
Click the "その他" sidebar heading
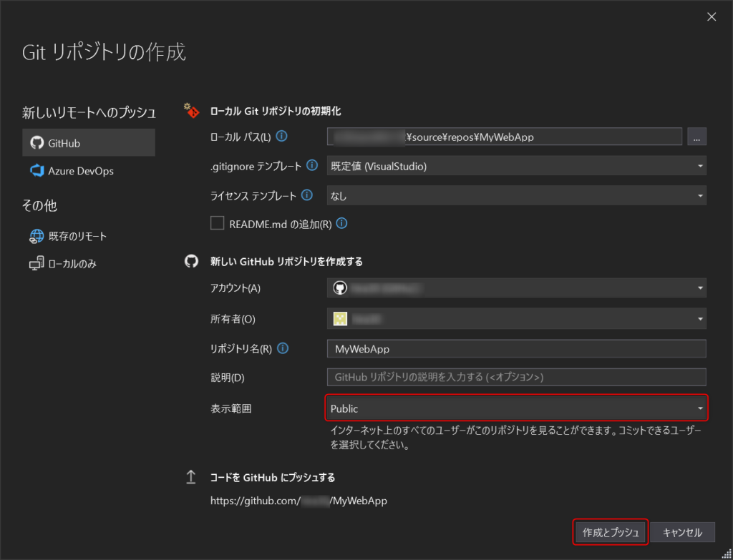tap(39, 205)
